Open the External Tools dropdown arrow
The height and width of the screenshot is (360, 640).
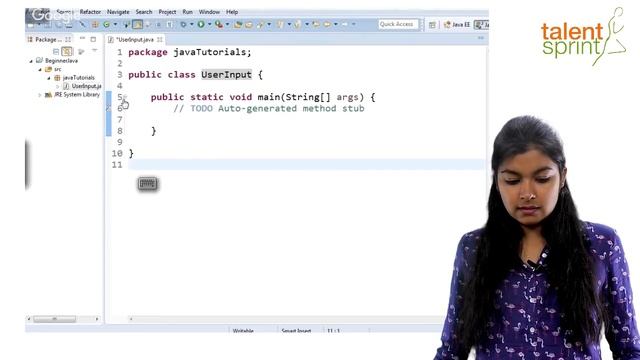point(227,24)
